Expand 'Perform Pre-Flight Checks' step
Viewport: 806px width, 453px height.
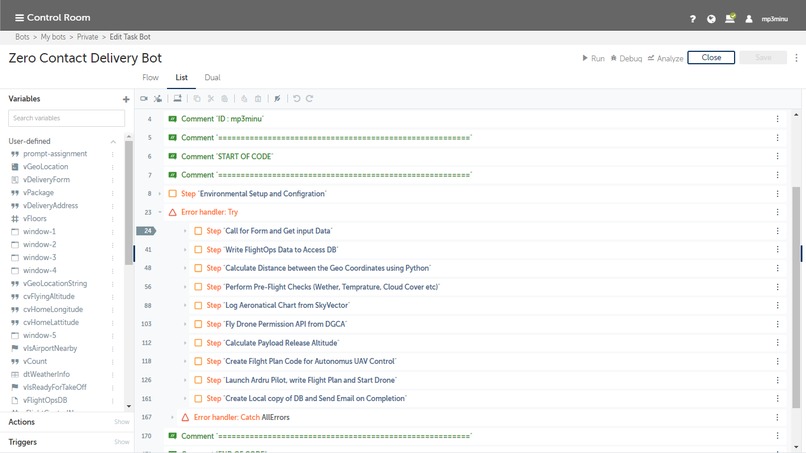[185, 287]
